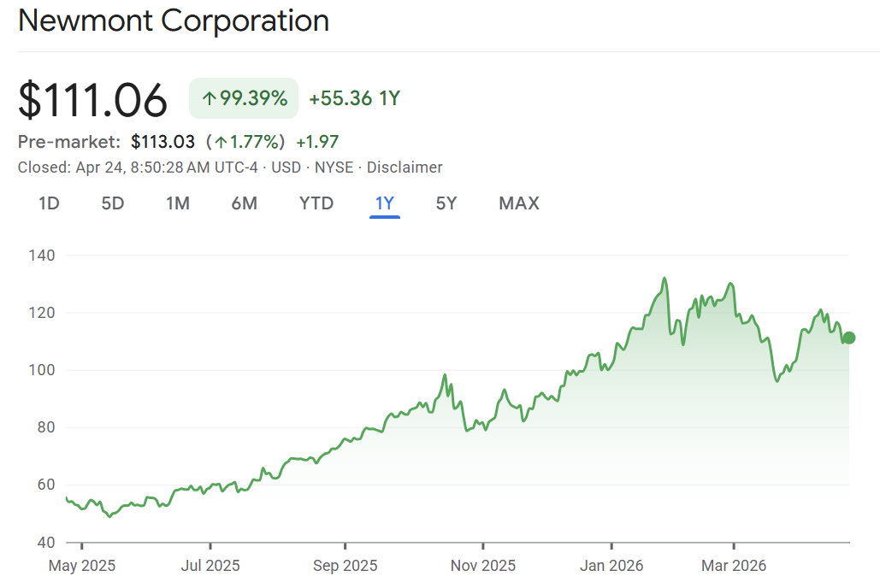Screen dimensions: 880x588
Task: Click the green 99.39% change badge
Action: (244, 98)
